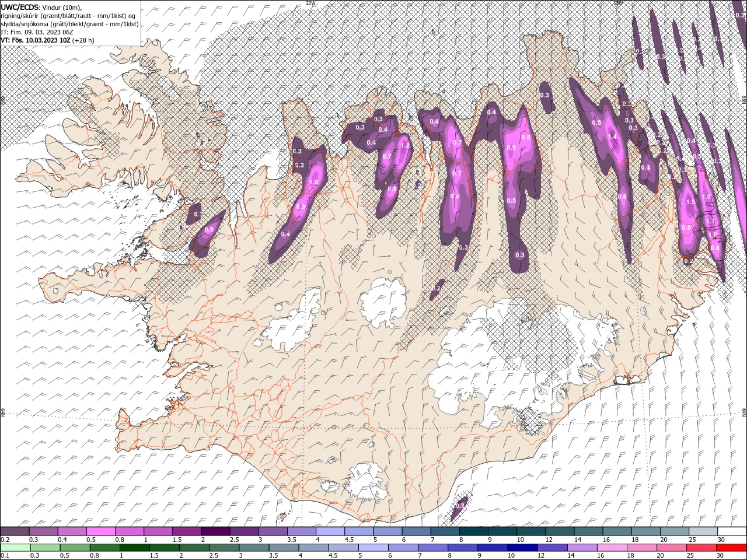This screenshot has height=560, width=747.
Task: Click the 'UWC/ECDS: Vindur (10m)' title line
Action: click(41, 6)
